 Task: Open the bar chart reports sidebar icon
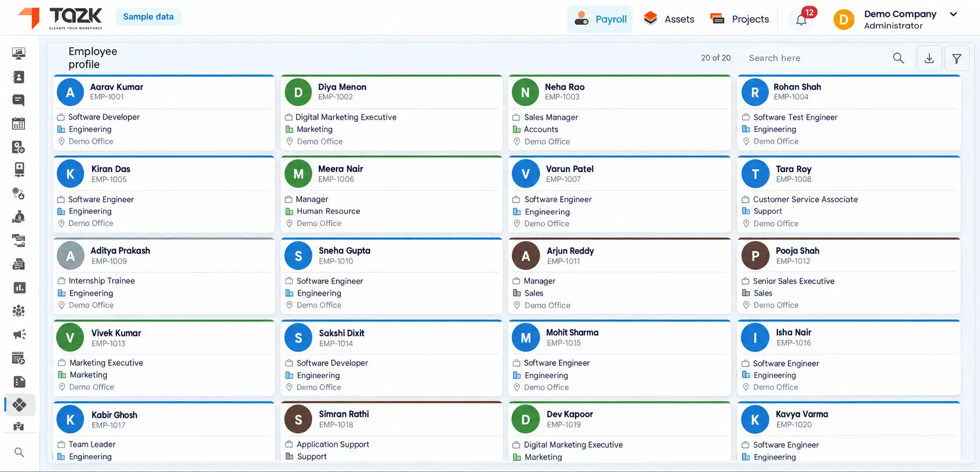coord(20,288)
